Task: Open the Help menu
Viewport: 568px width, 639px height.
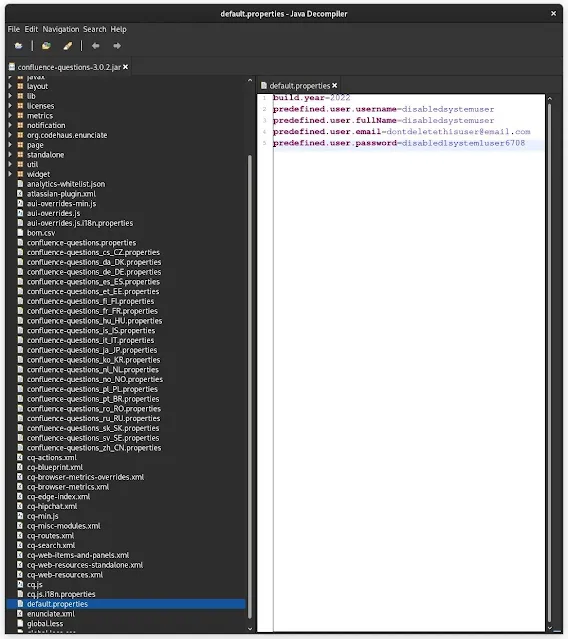Action: coord(118,29)
